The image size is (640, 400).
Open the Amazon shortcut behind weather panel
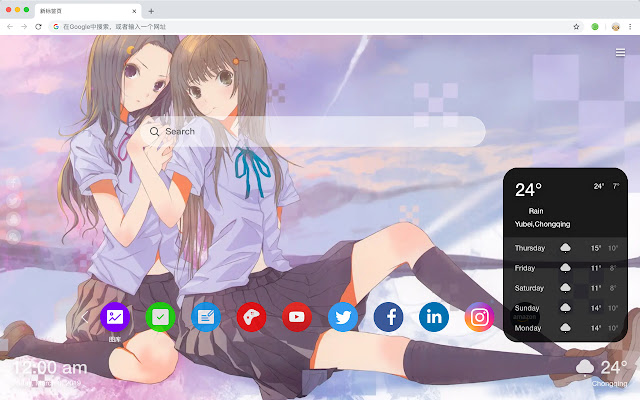(x=525, y=317)
